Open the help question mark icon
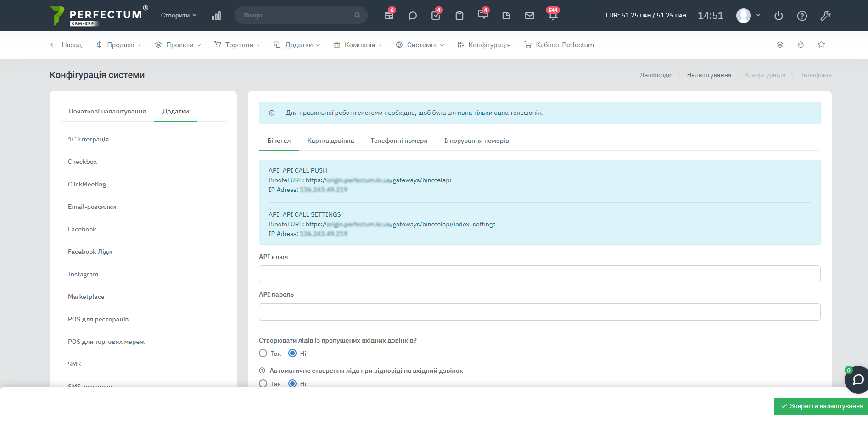Image resolution: width=868 pixels, height=422 pixels. pyautogui.click(x=802, y=16)
